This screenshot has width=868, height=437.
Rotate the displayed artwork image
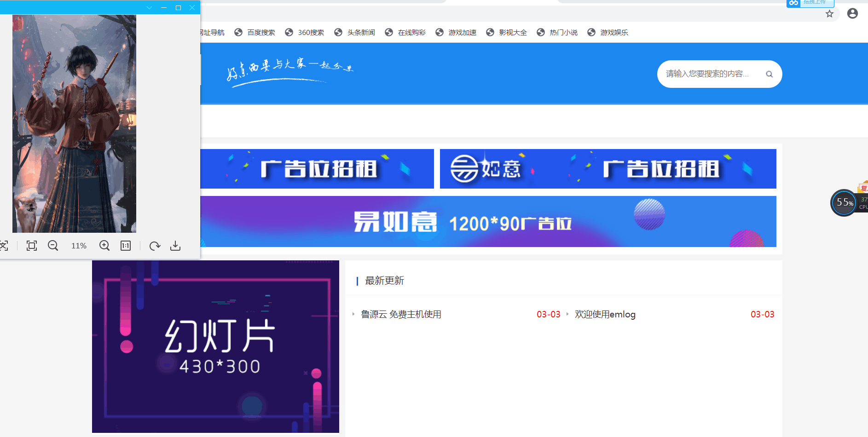[x=154, y=246]
